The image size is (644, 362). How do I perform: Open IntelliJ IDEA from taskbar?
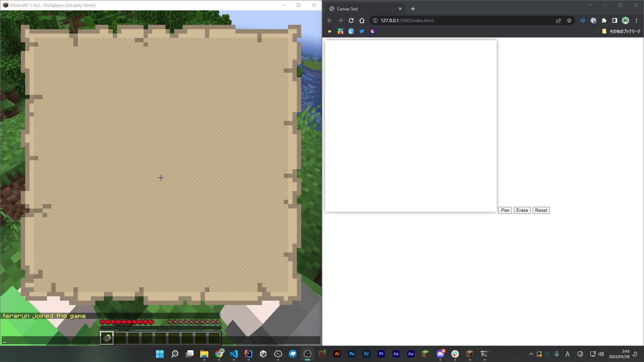coord(249,354)
